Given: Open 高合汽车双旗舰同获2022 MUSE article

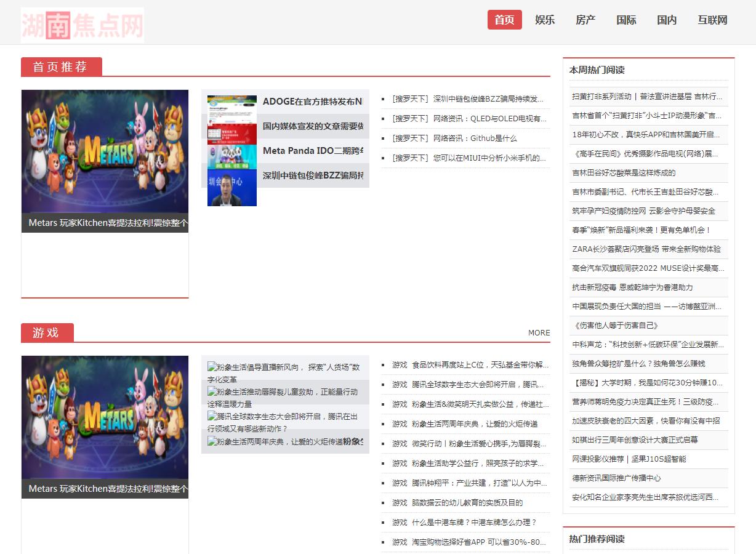Looking at the screenshot, I should 648,268.
